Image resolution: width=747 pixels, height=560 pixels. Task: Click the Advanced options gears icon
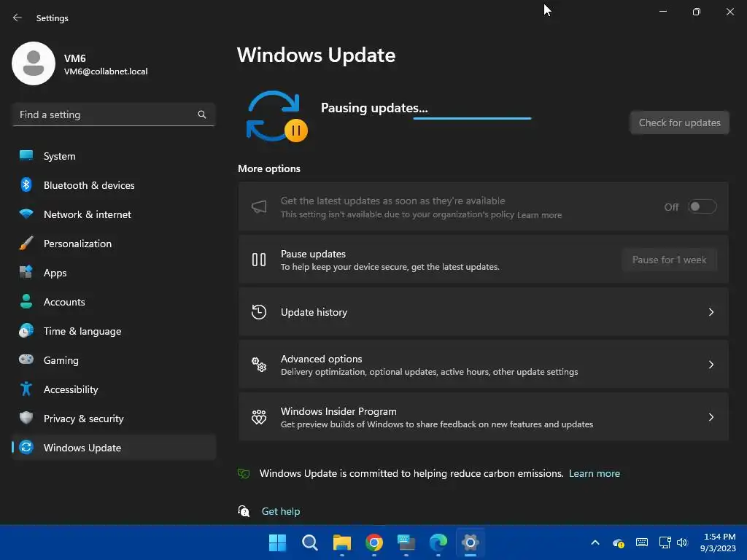(x=259, y=365)
